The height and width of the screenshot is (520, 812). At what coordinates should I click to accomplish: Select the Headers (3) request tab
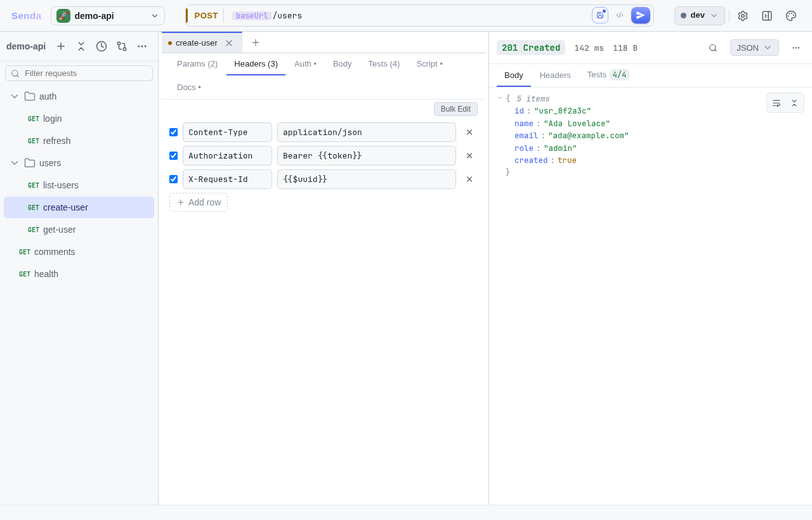coord(256,64)
